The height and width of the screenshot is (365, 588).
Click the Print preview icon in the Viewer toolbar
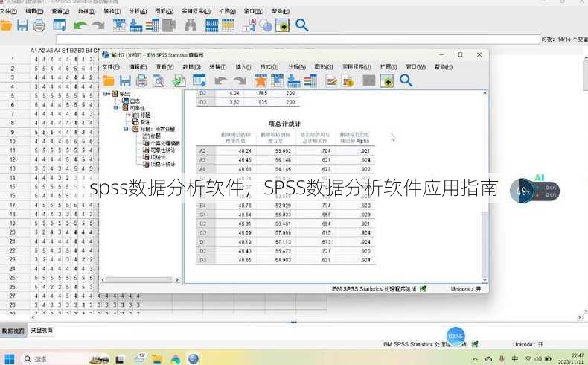(159, 80)
